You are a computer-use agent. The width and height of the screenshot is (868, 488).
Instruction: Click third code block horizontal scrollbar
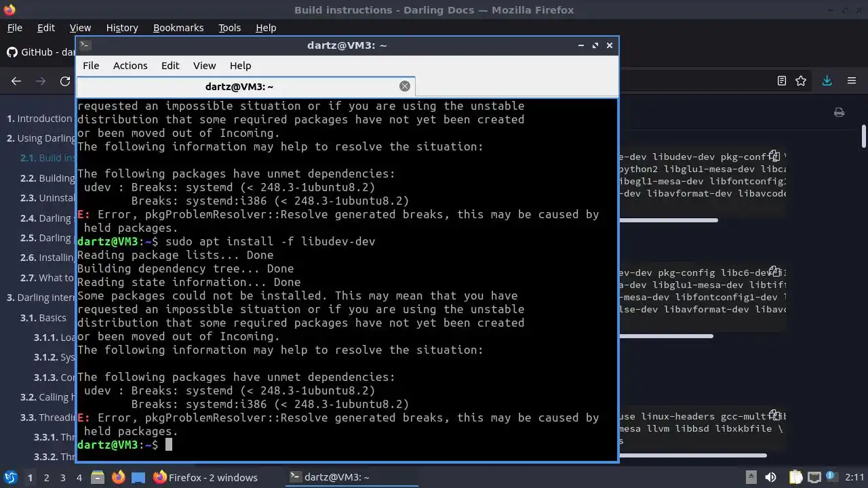tap(692, 455)
